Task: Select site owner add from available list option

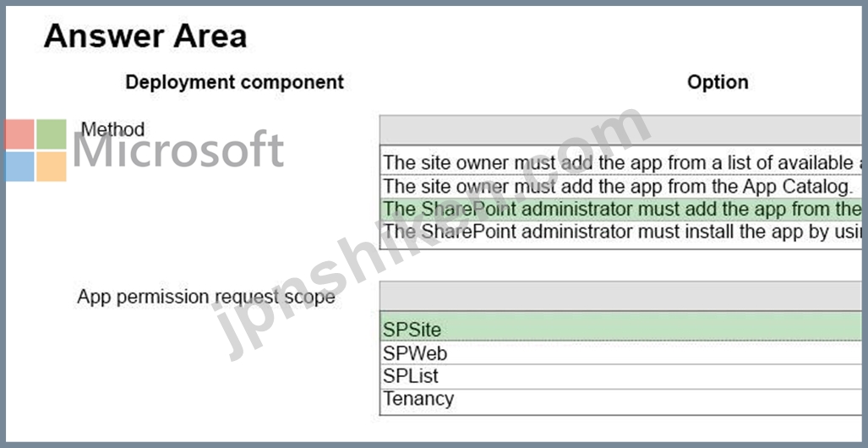Action: coord(621,163)
